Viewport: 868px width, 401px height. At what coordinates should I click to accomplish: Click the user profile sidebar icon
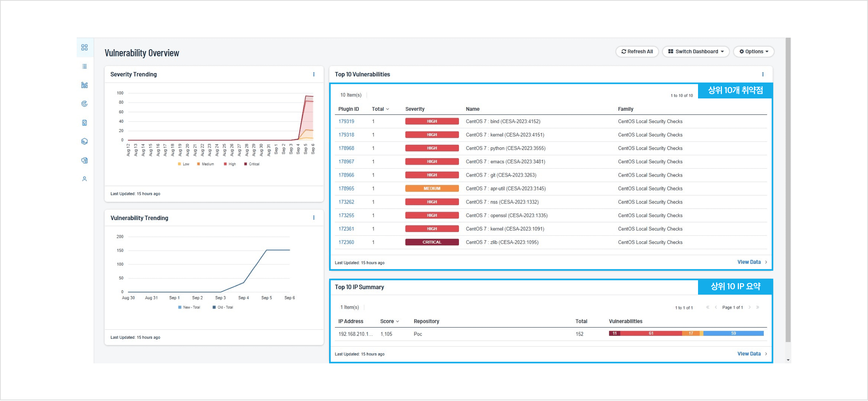[84, 179]
